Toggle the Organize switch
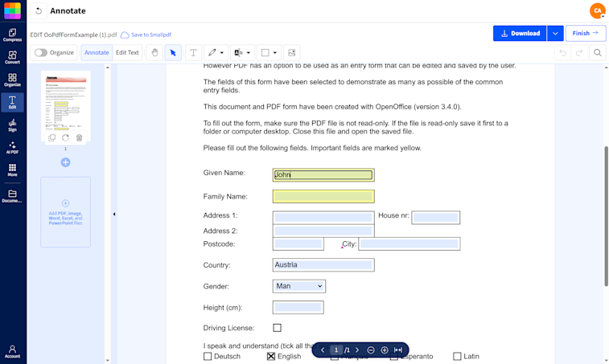This screenshot has height=364, width=609. 41,52
